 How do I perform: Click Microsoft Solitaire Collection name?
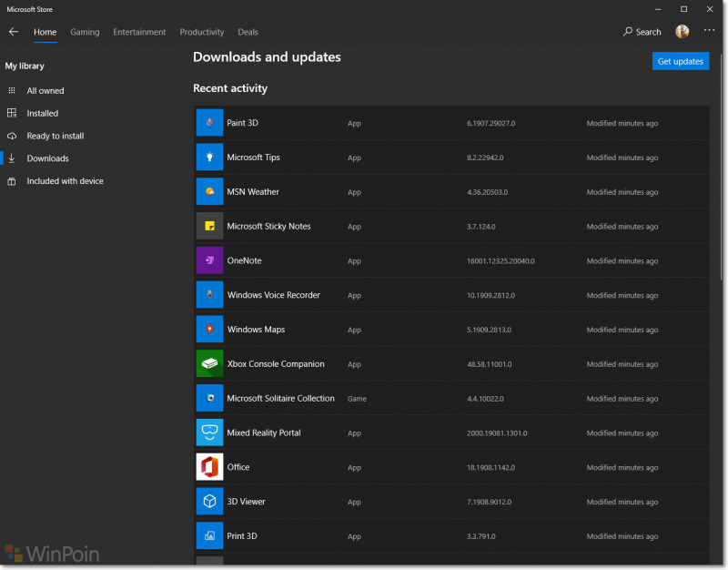(280, 398)
